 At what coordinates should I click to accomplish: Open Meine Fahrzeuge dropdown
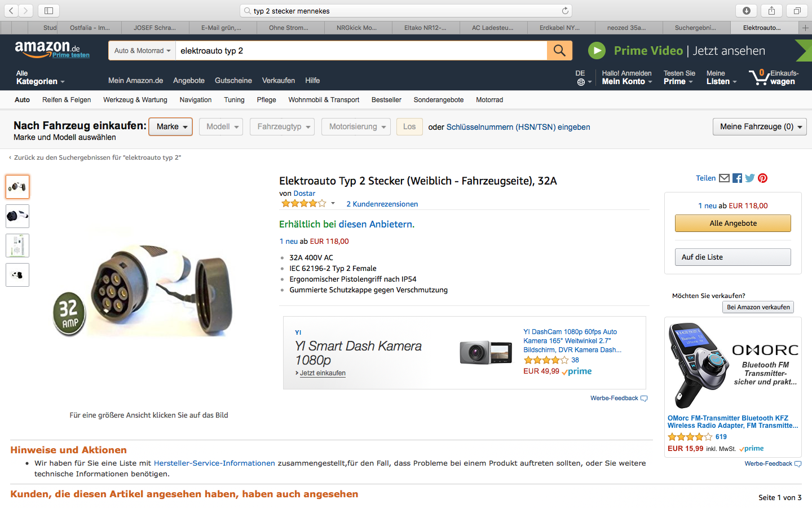760,127
